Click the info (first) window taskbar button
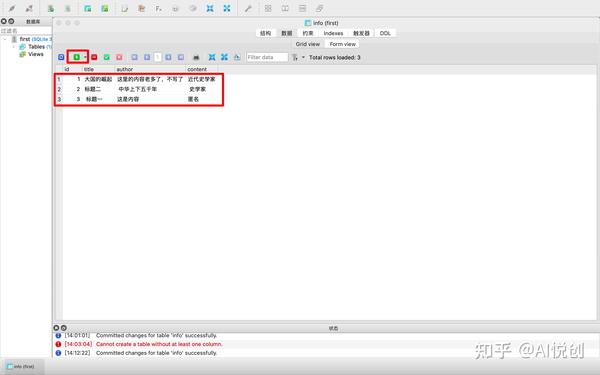 coord(21,367)
